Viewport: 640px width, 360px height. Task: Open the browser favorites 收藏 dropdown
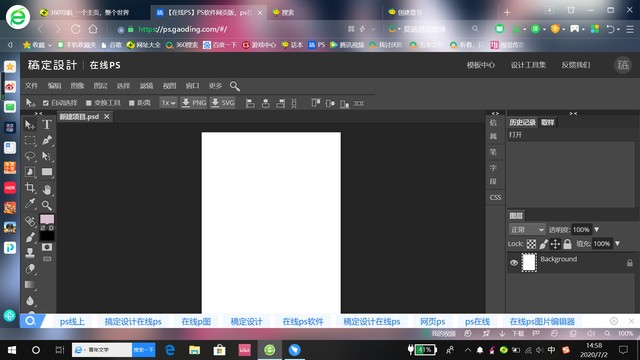point(38,45)
